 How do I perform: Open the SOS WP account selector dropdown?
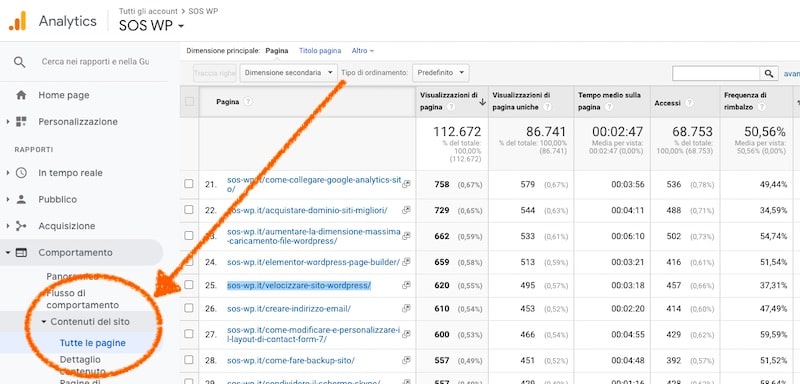151,25
